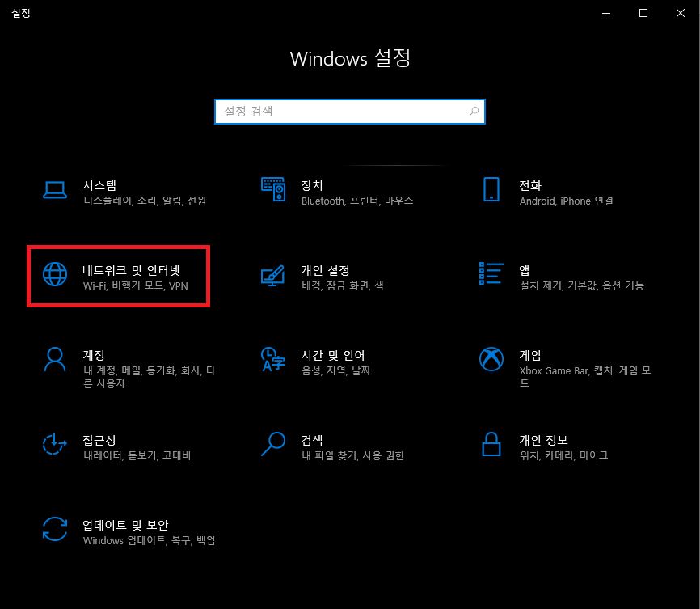Click the magnifier in the search box
The image size is (700, 609).
tap(473, 112)
